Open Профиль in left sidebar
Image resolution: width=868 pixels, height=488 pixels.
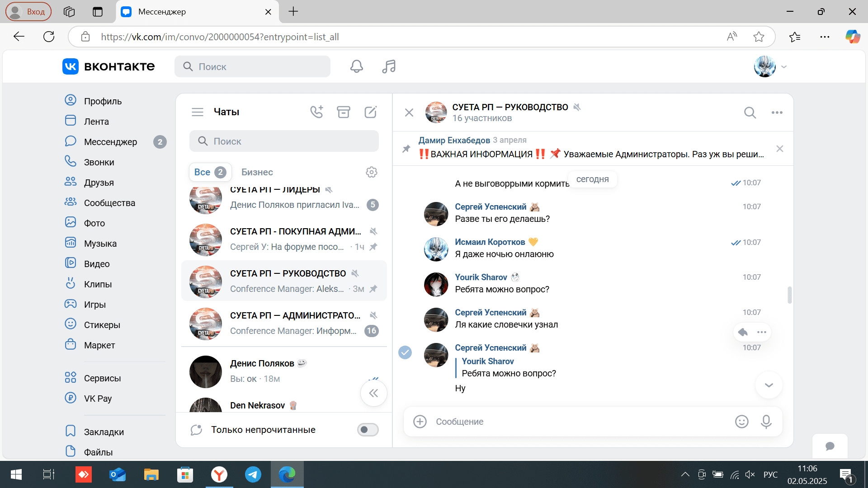pyautogui.click(x=103, y=101)
